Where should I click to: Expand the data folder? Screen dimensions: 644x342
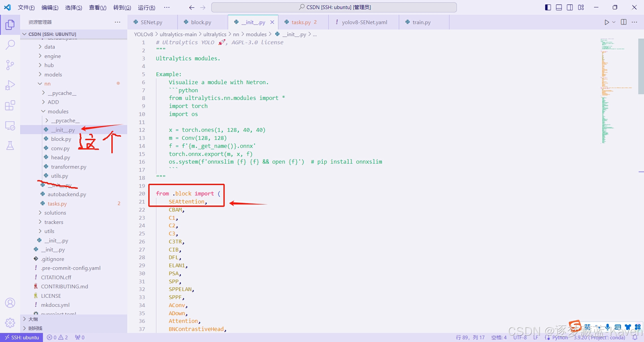[73, 47]
